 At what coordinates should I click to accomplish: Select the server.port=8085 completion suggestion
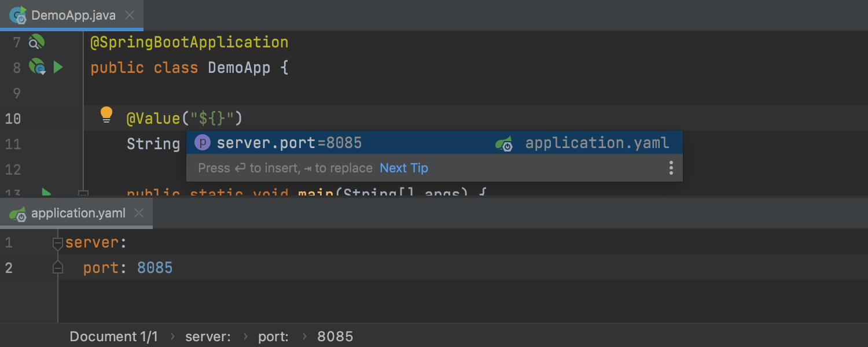click(434, 143)
